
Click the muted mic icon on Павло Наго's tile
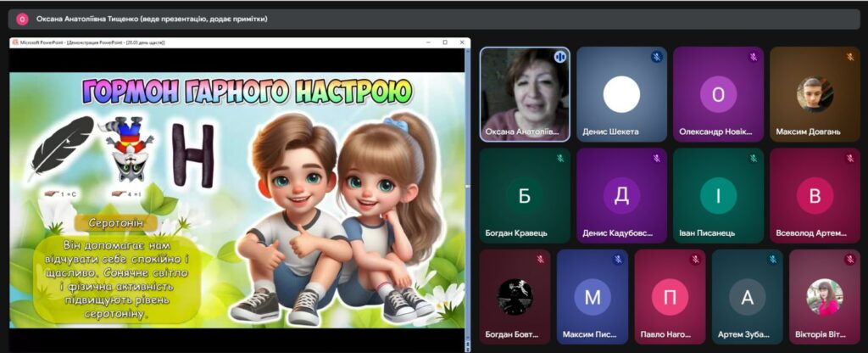[695, 259]
